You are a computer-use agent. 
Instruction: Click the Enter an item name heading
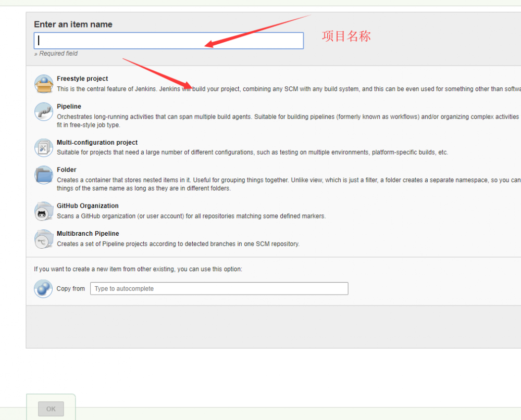pyautogui.click(x=72, y=24)
